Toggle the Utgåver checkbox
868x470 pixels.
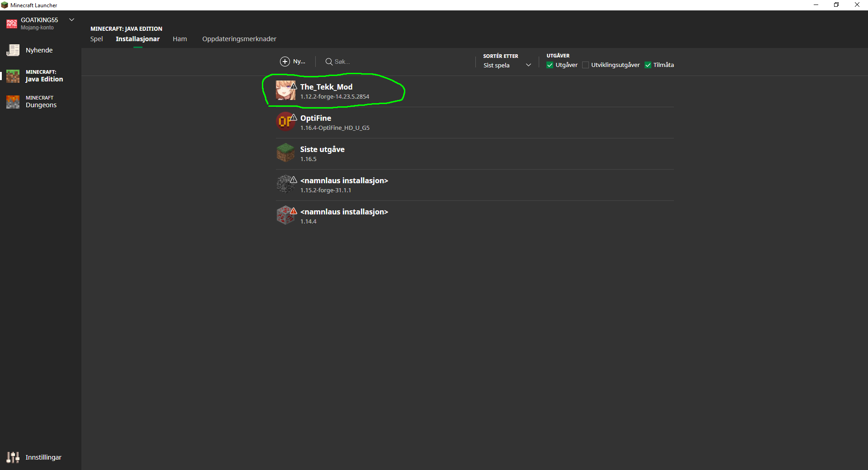coord(550,65)
